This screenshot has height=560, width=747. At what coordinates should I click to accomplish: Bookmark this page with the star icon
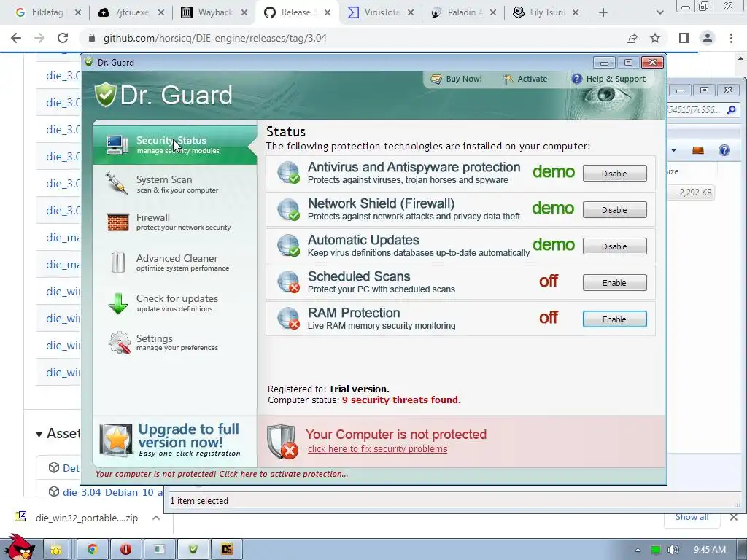pyautogui.click(x=655, y=38)
